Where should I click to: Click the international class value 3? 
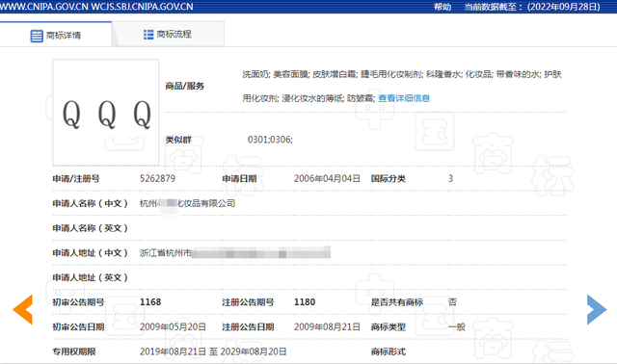pyautogui.click(x=450, y=178)
